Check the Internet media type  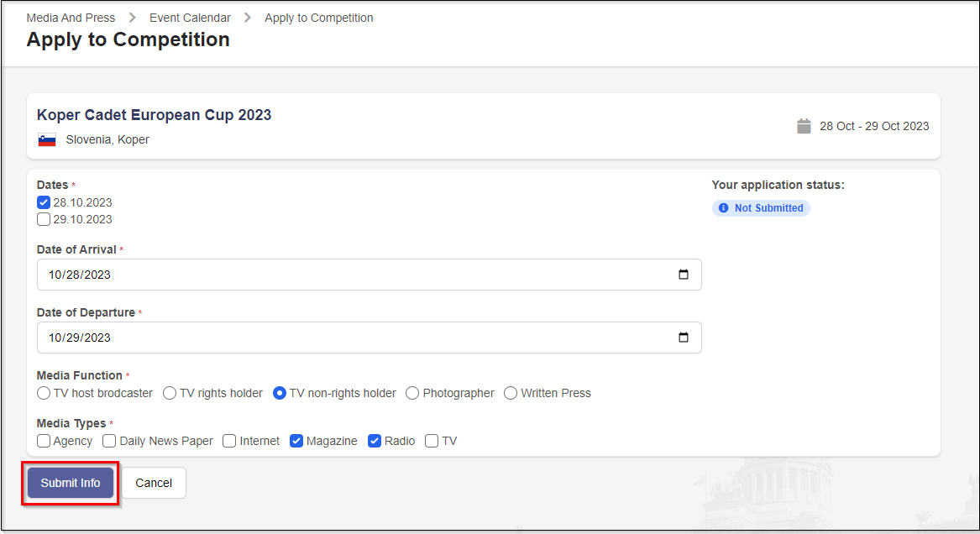tap(229, 441)
